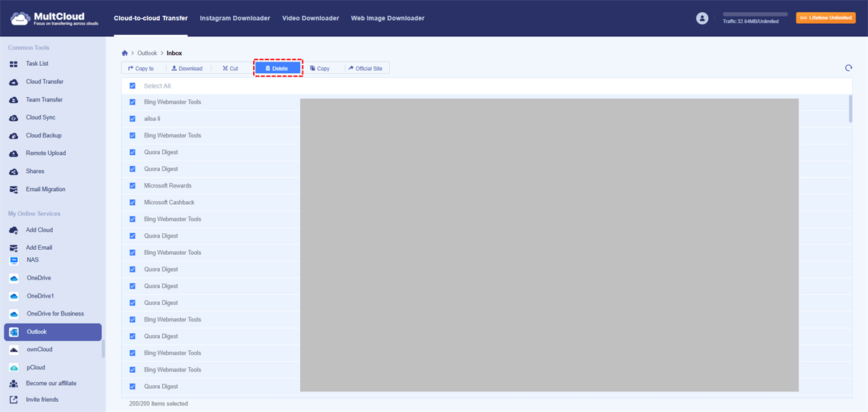This screenshot has height=412, width=868.
Task: Click Inbox in the breadcrumb path
Action: click(174, 53)
